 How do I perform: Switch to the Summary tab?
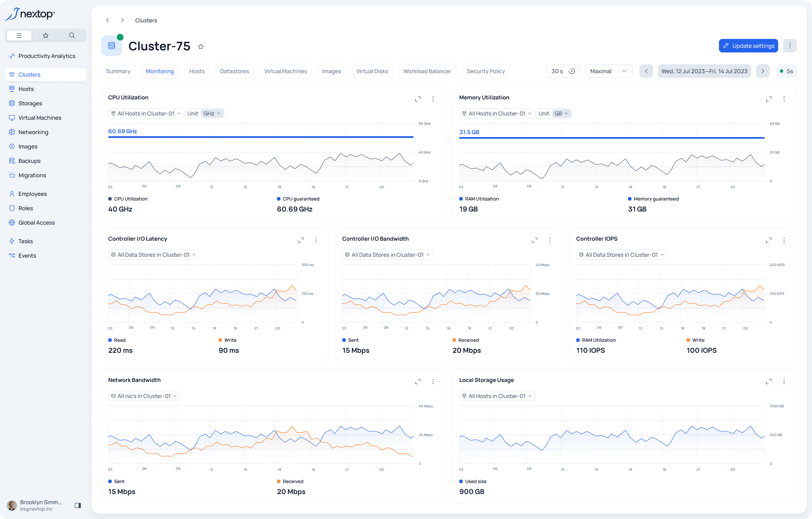[x=118, y=71]
